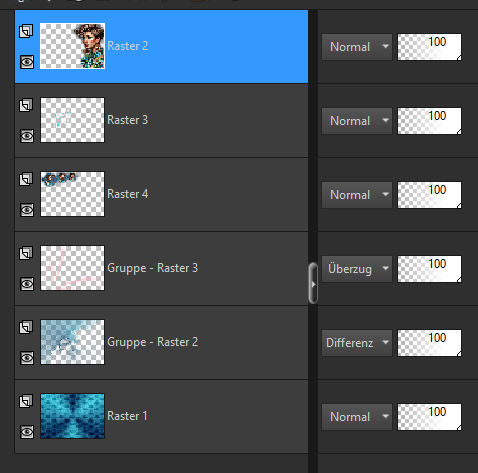Open the Differenz blend mode dropdown

tap(357, 343)
